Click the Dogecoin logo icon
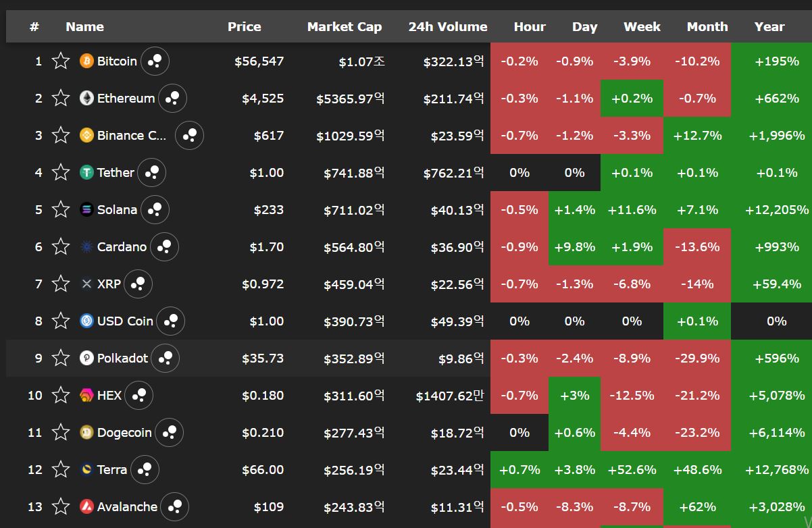The image size is (812, 528). coord(86,433)
